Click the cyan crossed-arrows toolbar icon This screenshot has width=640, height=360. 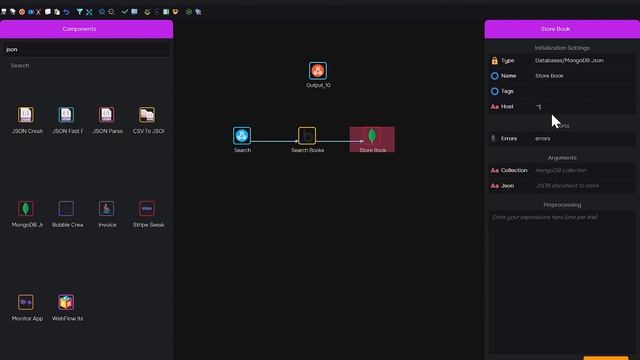click(89, 12)
